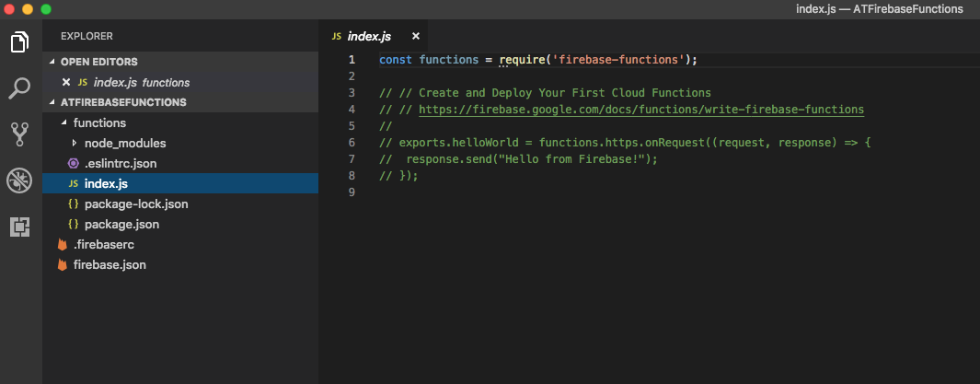980x384 pixels.
Task: Open the Debug view icon
Action: (x=19, y=180)
